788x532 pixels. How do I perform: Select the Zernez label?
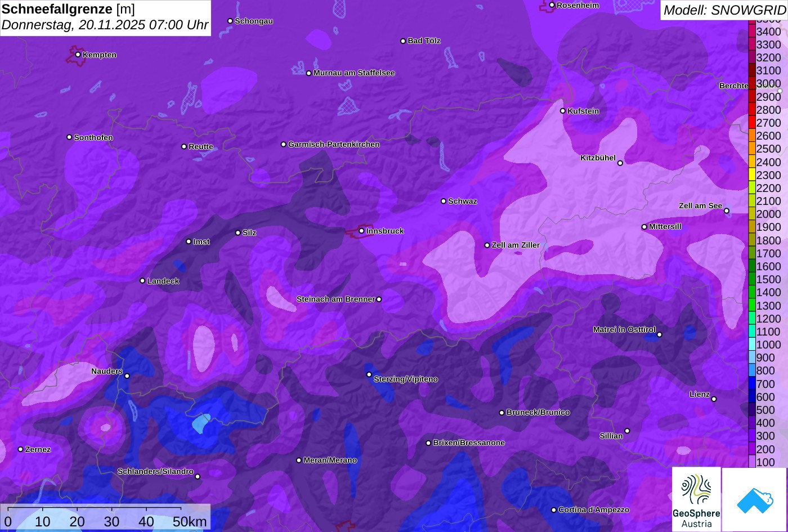coord(38,449)
